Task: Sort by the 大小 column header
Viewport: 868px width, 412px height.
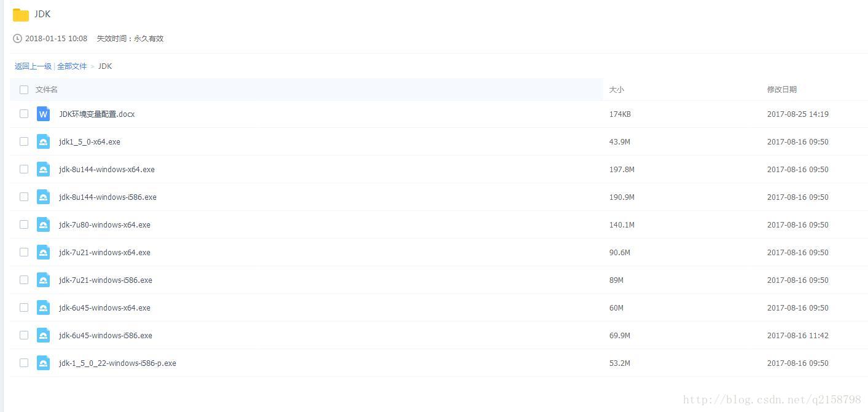Action: [x=616, y=90]
